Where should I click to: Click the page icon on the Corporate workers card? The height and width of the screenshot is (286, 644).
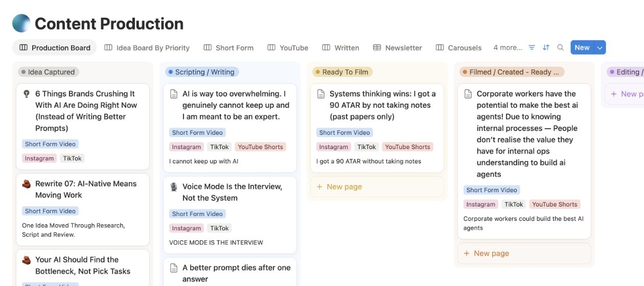(x=468, y=94)
